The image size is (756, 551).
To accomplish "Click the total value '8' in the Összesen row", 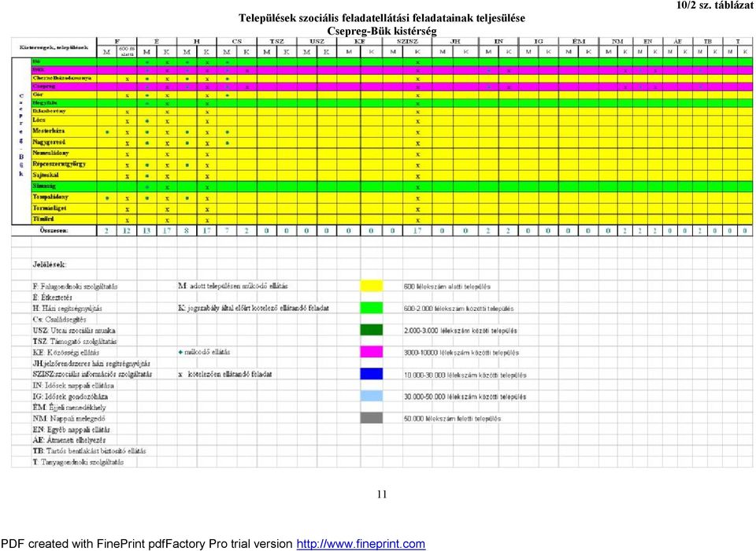I will [x=187, y=231].
